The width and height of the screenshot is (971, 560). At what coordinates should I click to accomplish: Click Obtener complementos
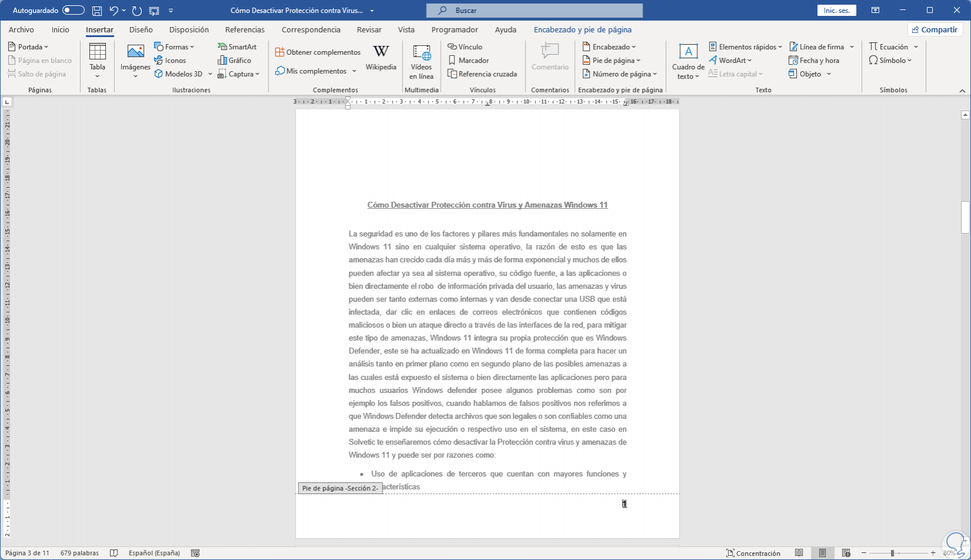pyautogui.click(x=318, y=52)
